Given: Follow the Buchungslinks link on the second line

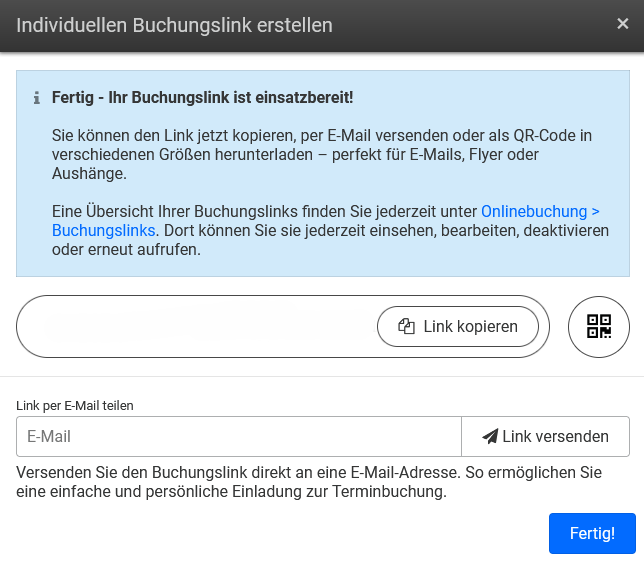Looking at the screenshot, I should click(x=103, y=231).
